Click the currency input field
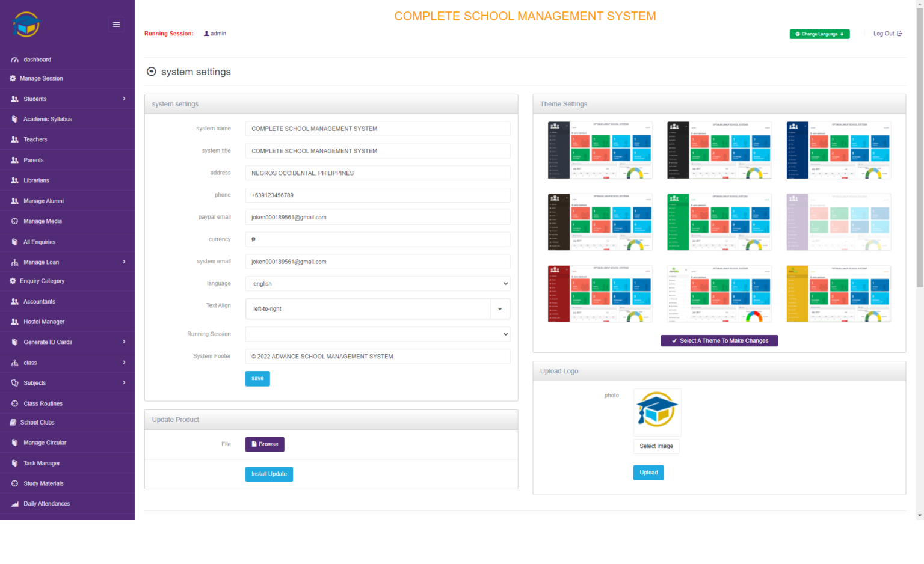Screen dimensions: 924x564 (x=378, y=239)
